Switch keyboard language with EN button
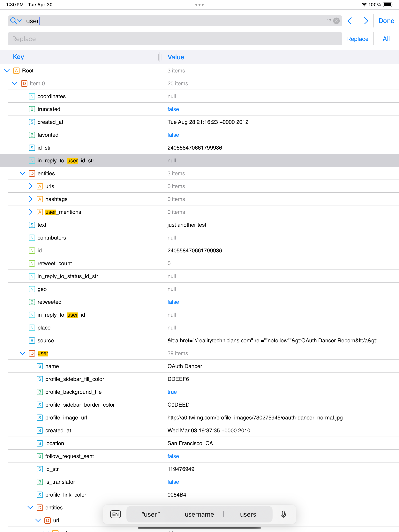This screenshot has width=399, height=532. [x=116, y=514]
